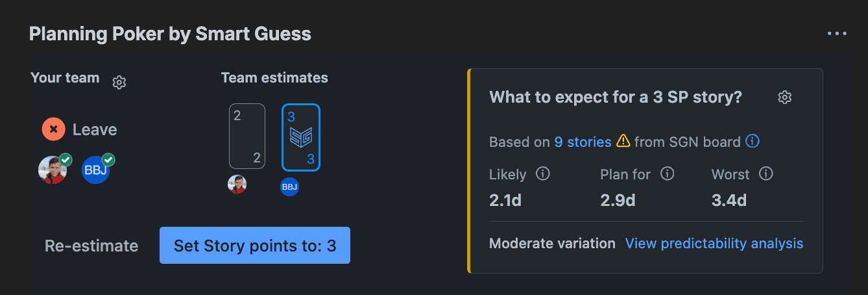Select the highlighted estimate card showing 3

coord(300,137)
